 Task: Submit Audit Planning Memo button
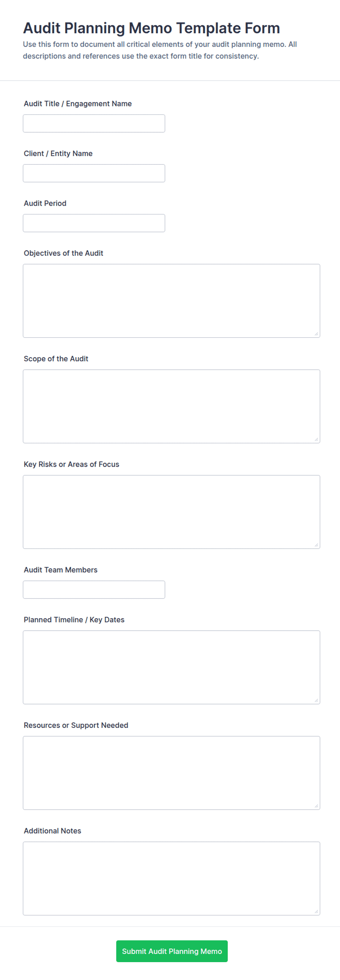(172, 951)
